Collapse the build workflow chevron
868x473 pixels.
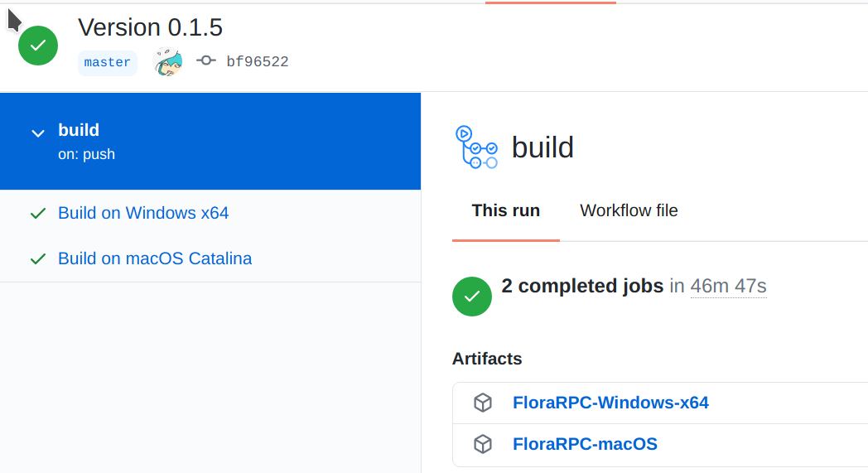[x=37, y=133]
